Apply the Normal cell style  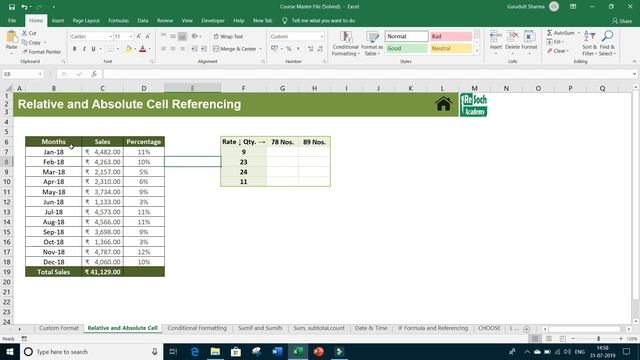[x=406, y=36]
